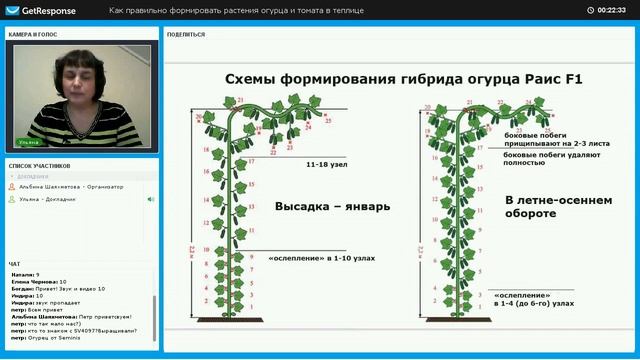Viewport: 640px width, 360px height.
Task: Click the slide text 'Высадка – январь'
Action: pos(332,206)
